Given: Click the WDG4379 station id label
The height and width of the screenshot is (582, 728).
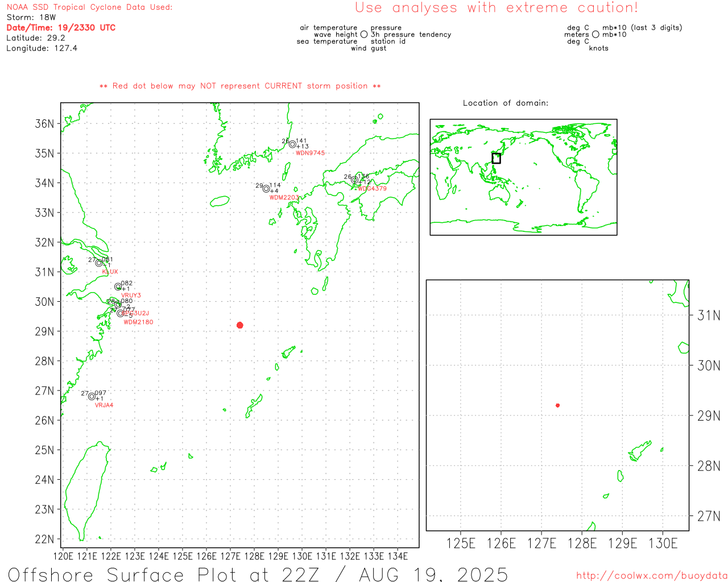Looking at the screenshot, I should (x=372, y=189).
